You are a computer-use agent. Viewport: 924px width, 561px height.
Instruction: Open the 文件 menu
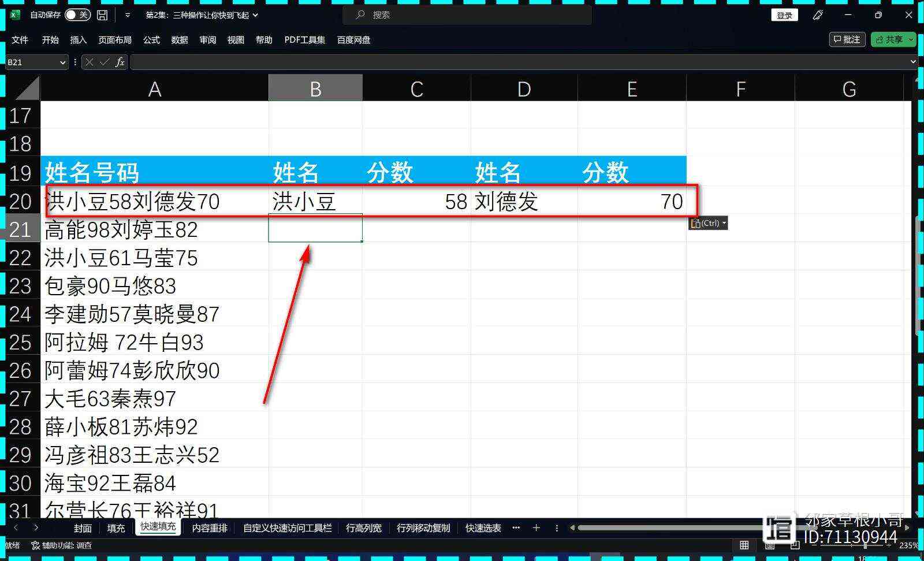(20, 40)
